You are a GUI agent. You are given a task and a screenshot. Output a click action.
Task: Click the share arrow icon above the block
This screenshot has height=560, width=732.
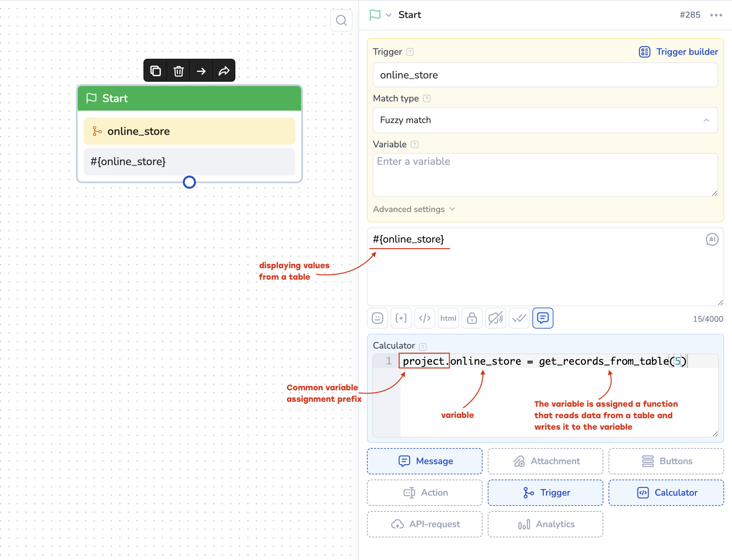pyautogui.click(x=224, y=71)
